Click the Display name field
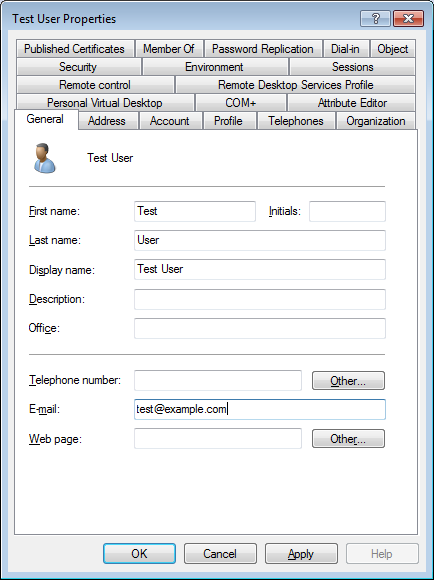 [x=260, y=269]
